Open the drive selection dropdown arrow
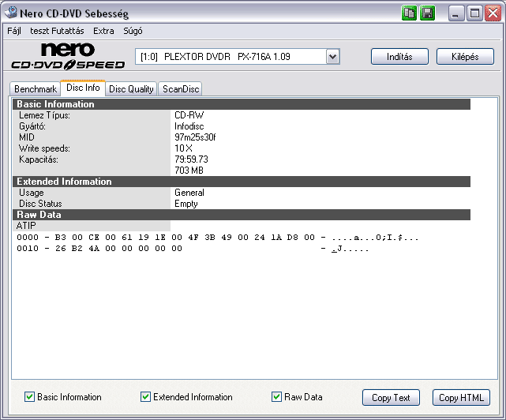 (332, 57)
